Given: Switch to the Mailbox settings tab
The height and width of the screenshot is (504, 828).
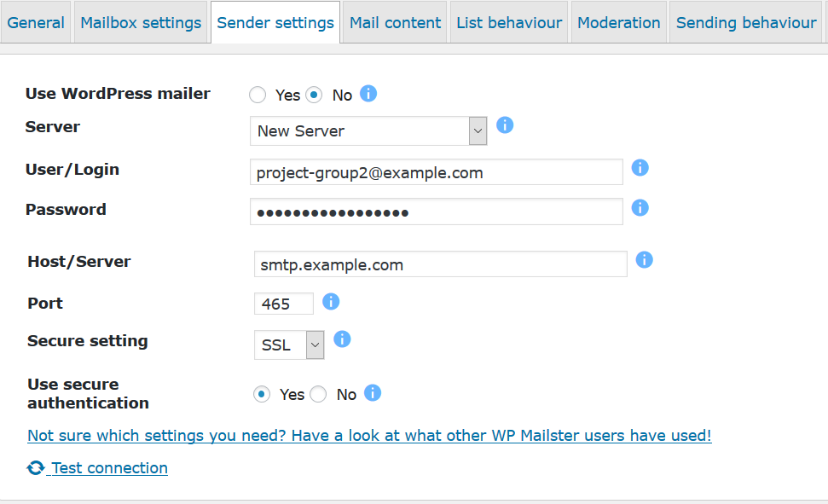Looking at the screenshot, I should [141, 23].
